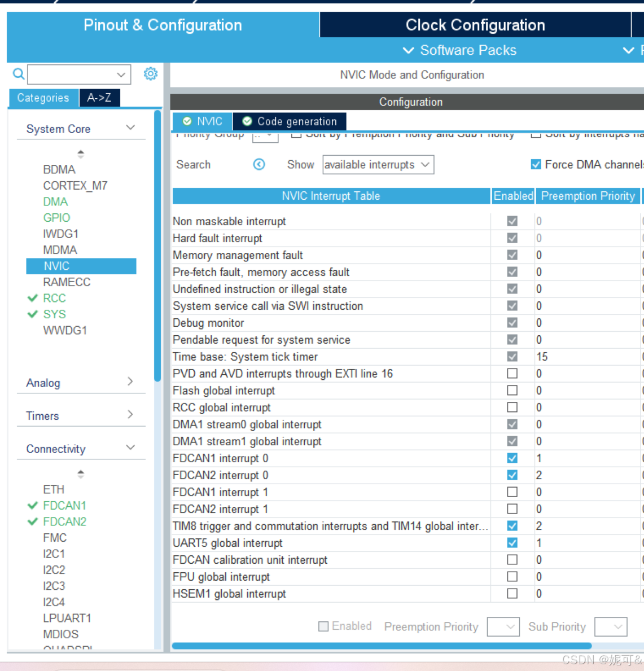
Task: Click the green check icon beside RCC
Action: click(x=33, y=298)
